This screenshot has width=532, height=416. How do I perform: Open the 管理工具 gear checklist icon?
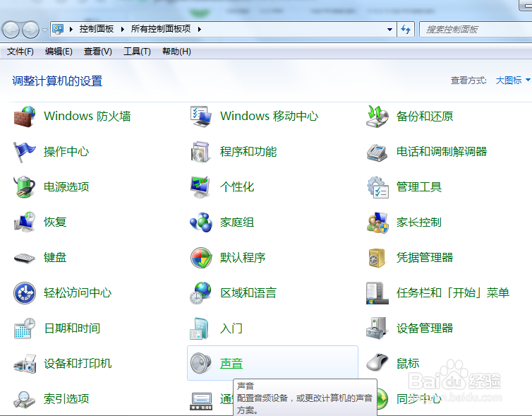click(377, 186)
